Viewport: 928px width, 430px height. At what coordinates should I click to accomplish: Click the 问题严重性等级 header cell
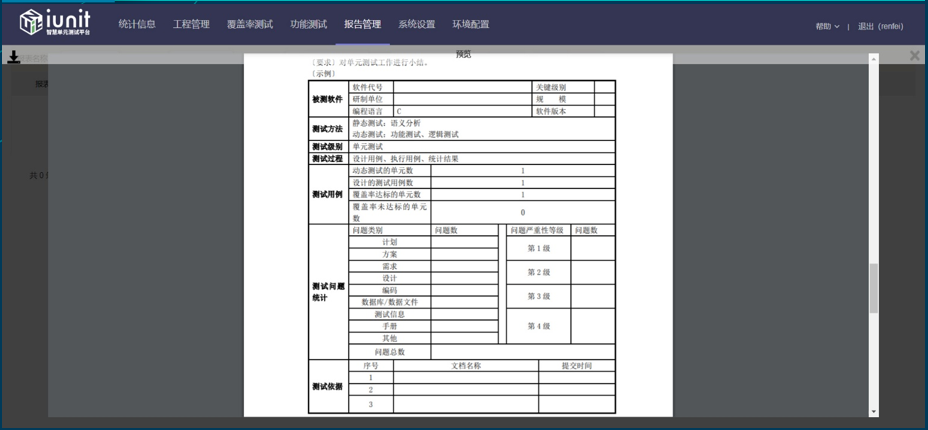pyautogui.click(x=539, y=230)
